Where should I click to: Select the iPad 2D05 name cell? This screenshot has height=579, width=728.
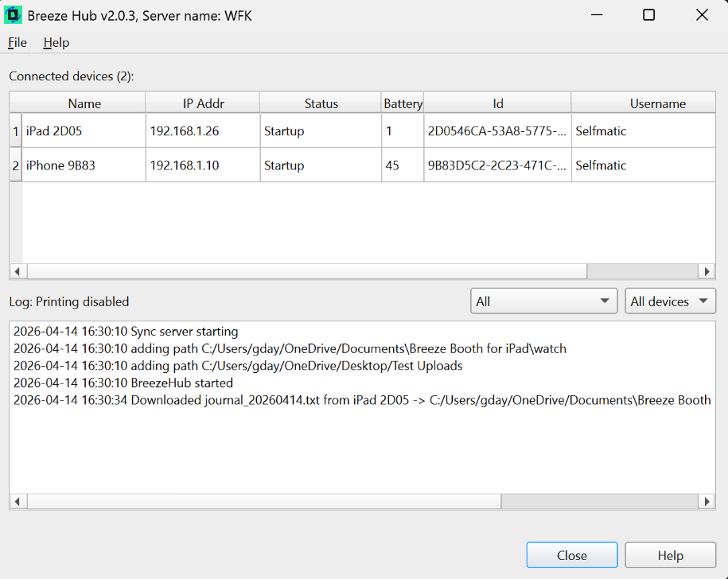tap(84, 130)
